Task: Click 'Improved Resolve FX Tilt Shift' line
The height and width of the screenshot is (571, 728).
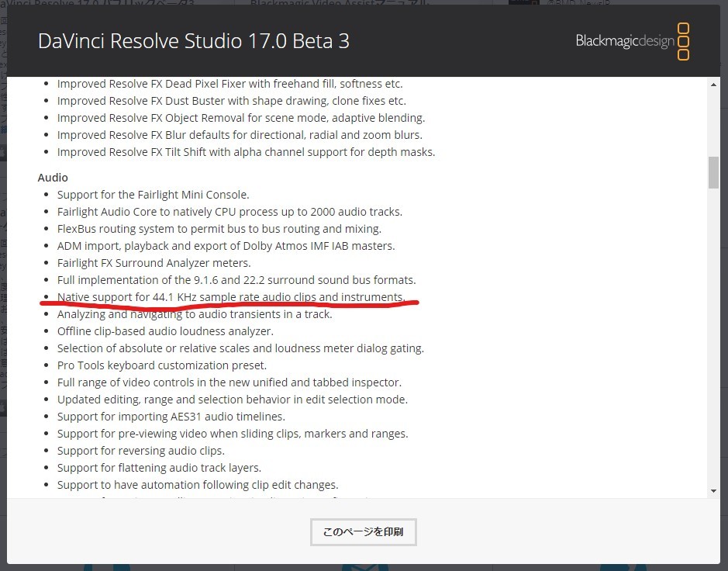Action: (x=246, y=152)
